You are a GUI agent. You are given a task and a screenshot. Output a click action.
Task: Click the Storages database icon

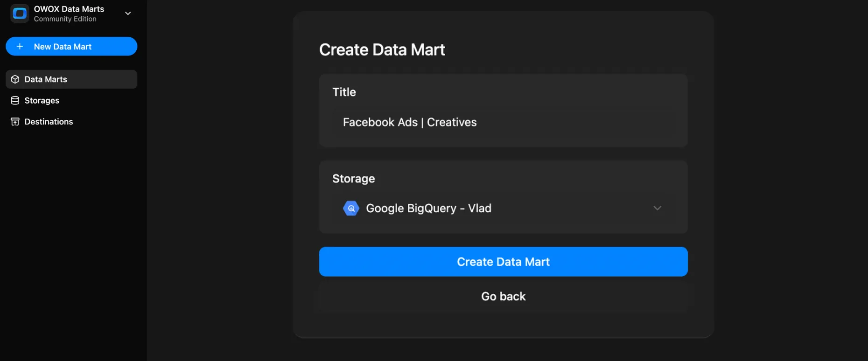pos(15,100)
